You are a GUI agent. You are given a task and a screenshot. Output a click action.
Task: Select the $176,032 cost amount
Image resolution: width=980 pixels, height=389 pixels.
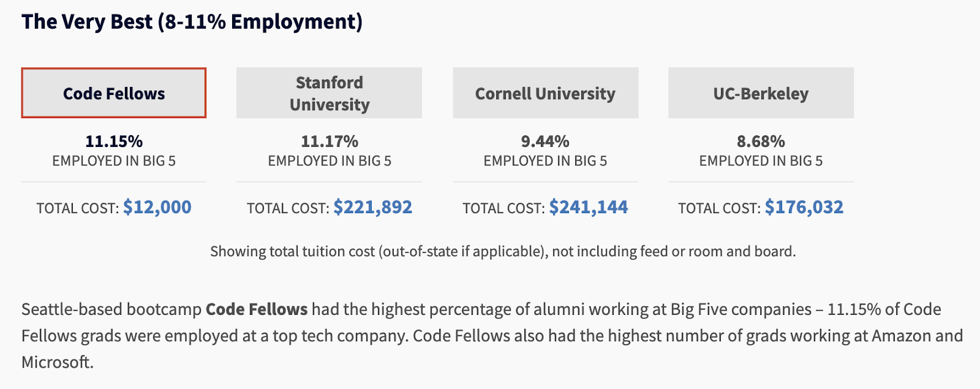point(804,207)
